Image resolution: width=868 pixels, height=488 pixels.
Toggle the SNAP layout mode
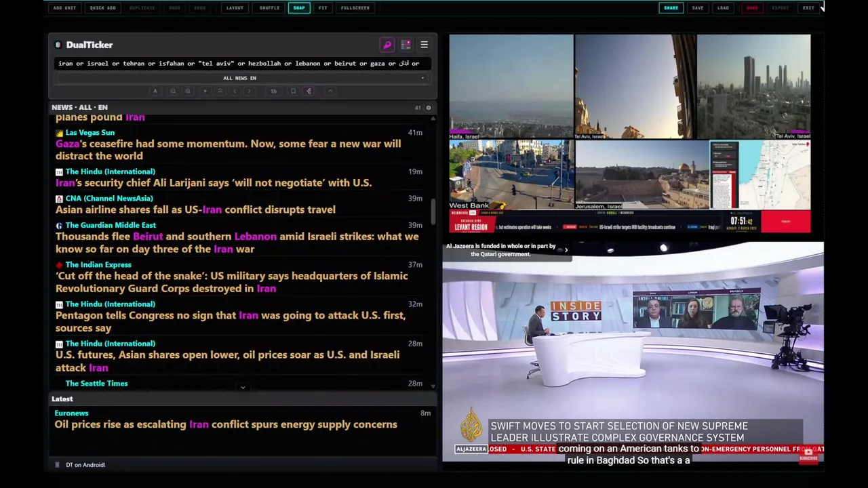(x=299, y=8)
